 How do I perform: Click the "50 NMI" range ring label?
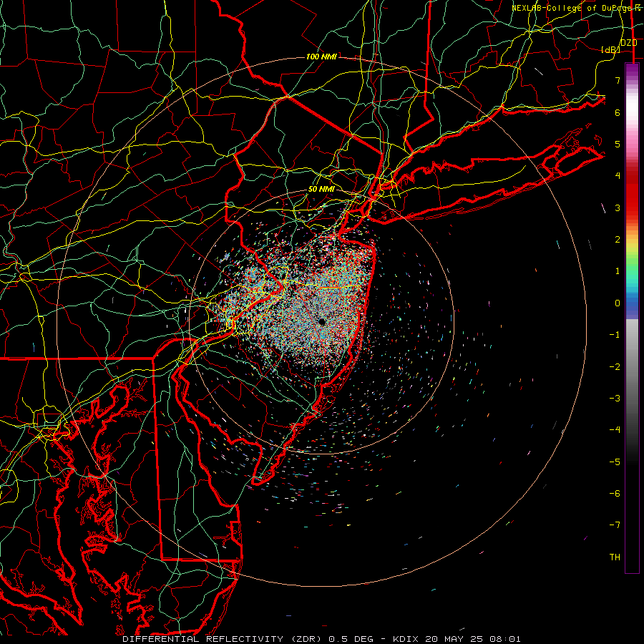point(321,190)
